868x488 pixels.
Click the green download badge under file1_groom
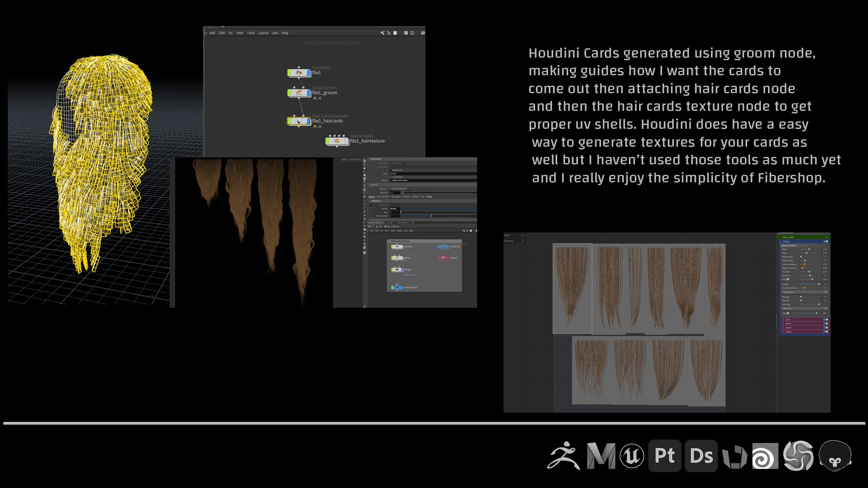pyautogui.click(x=315, y=98)
